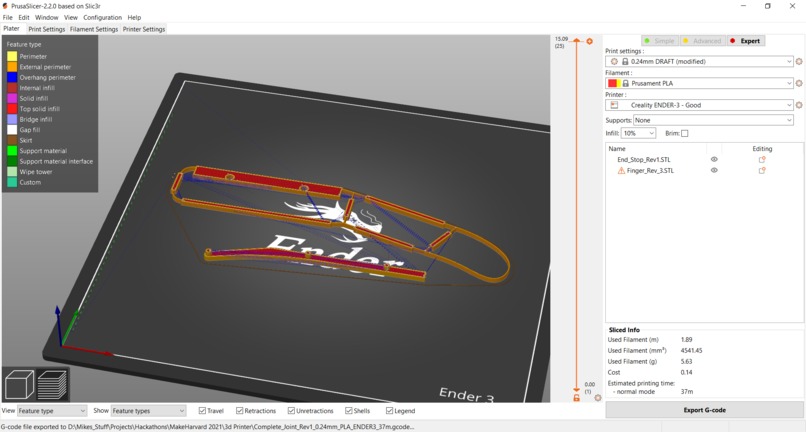Image resolution: width=806 pixels, height=432 pixels.
Task: Switch to sliced layers preview icon
Action: [52, 384]
